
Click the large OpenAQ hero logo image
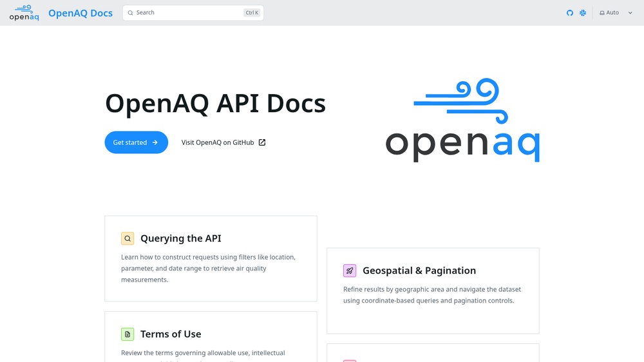point(462,120)
